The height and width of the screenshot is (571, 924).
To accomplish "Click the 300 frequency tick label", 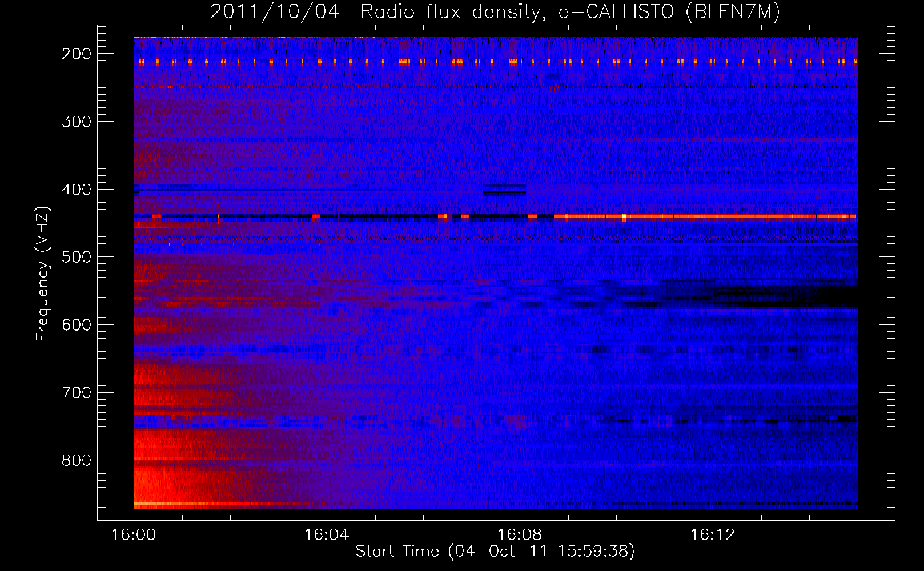I will click(x=77, y=122).
